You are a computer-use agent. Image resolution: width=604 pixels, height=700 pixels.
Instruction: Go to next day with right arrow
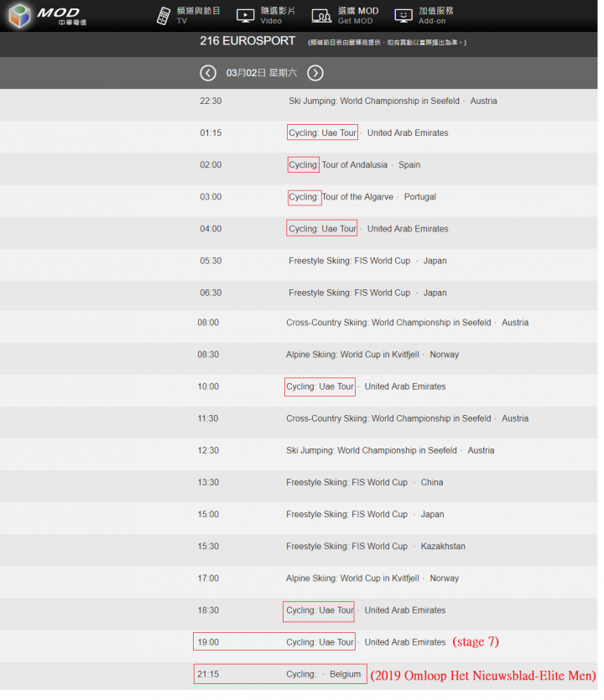click(x=315, y=73)
